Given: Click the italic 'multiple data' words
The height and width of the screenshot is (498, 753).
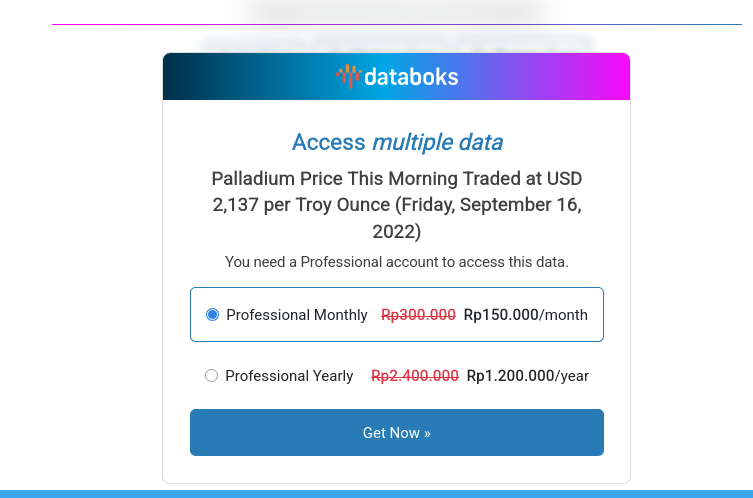Looking at the screenshot, I should coord(437,142).
